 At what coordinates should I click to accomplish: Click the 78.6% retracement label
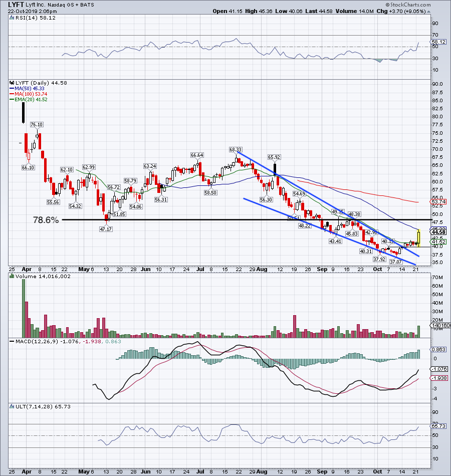46,220
